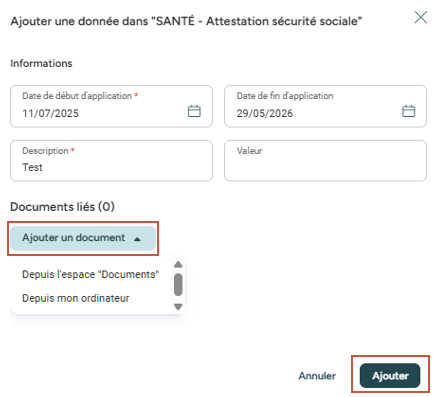The height and width of the screenshot is (397, 441).
Task: Select Depuis mon ordinateur option
Action: pyautogui.click(x=75, y=298)
